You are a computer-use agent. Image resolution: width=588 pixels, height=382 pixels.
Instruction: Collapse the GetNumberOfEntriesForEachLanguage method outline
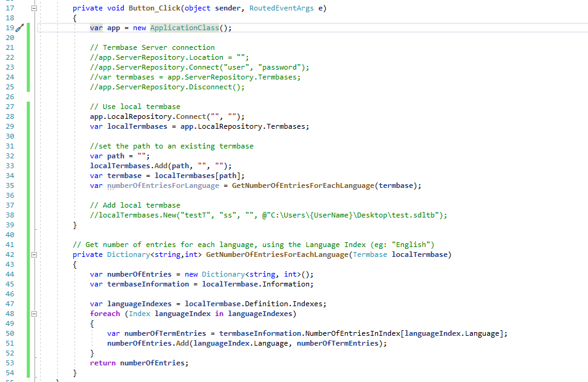[x=34, y=255]
